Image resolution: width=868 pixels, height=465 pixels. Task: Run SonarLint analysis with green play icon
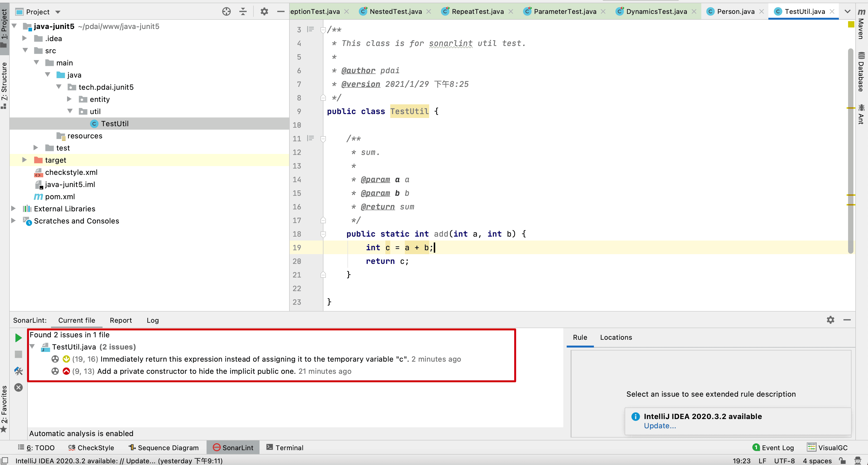click(18, 338)
